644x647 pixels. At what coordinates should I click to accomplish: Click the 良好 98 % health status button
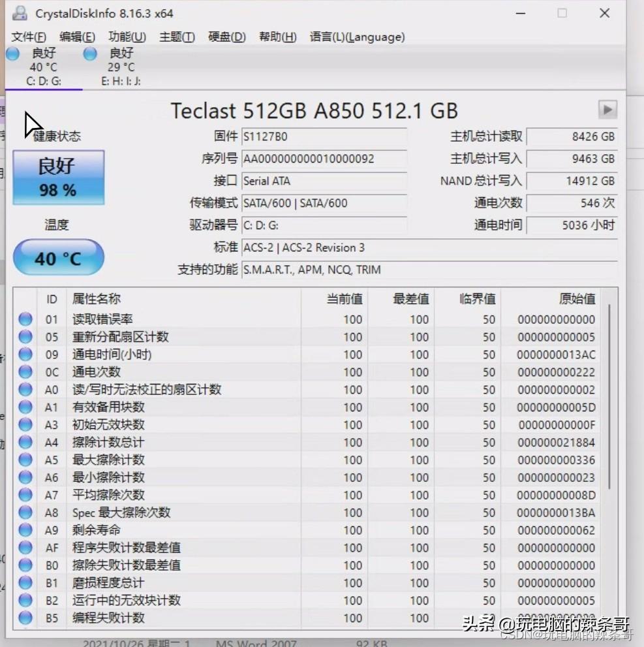tap(59, 178)
